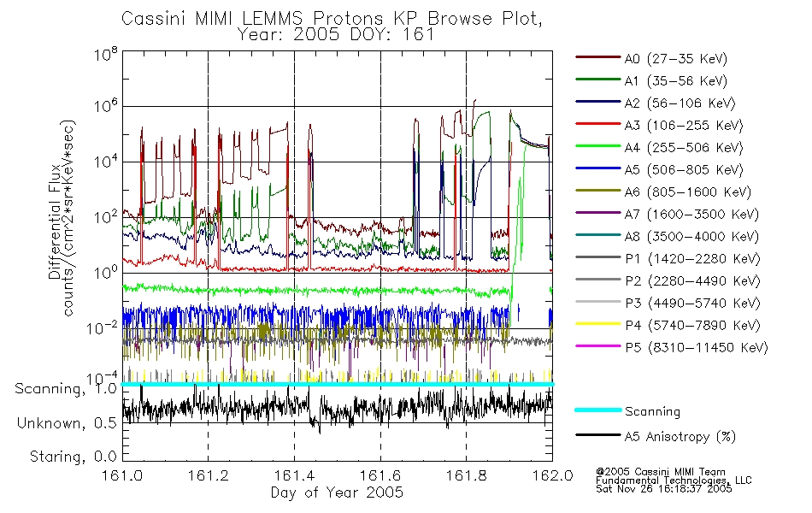
Task: Click the Differential Flux y-axis title
Action: point(55,223)
